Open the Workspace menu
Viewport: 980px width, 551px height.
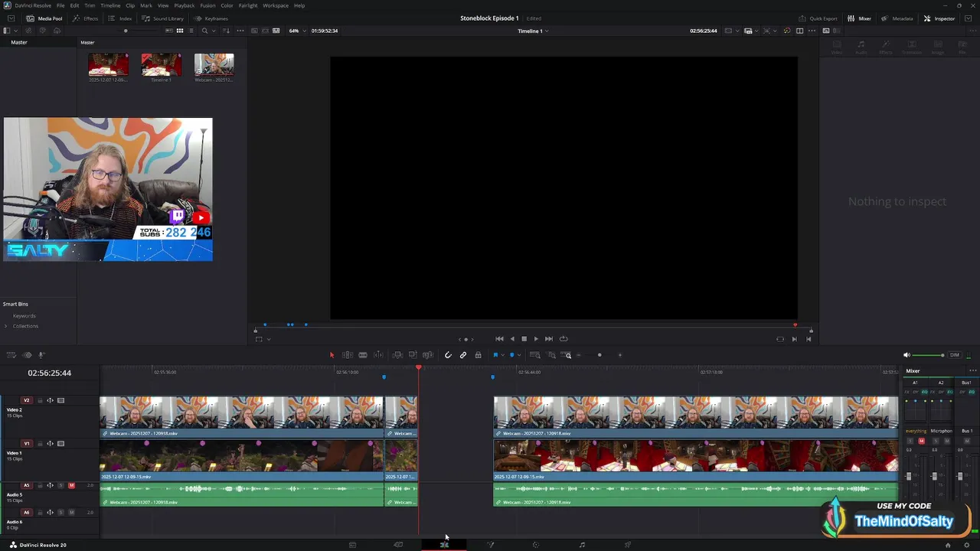pyautogui.click(x=276, y=5)
